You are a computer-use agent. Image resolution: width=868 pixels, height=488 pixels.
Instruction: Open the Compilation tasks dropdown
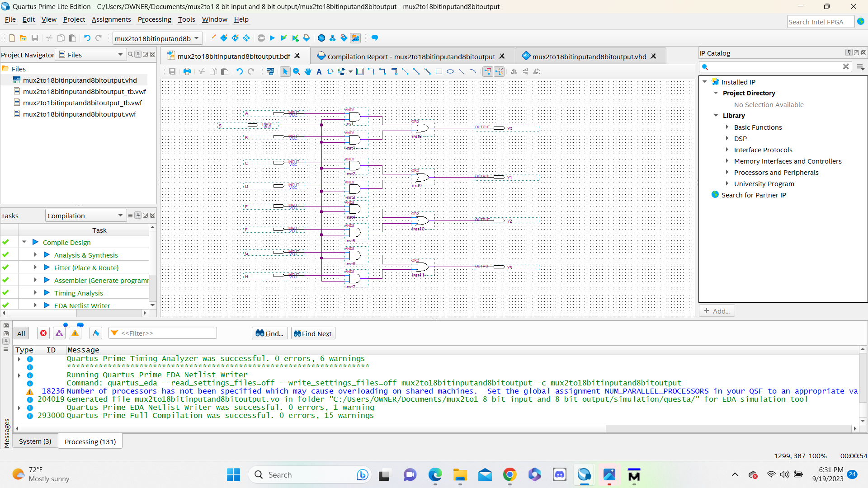(x=85, y=216)
